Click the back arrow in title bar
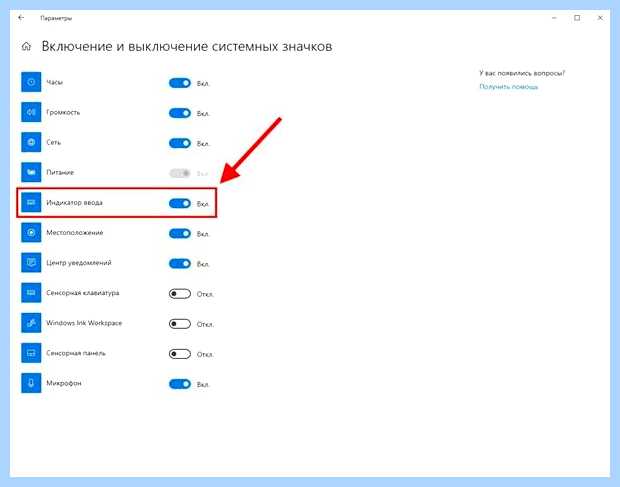The width and height of the screenshot is (620, 487). [x=21, y=18]
